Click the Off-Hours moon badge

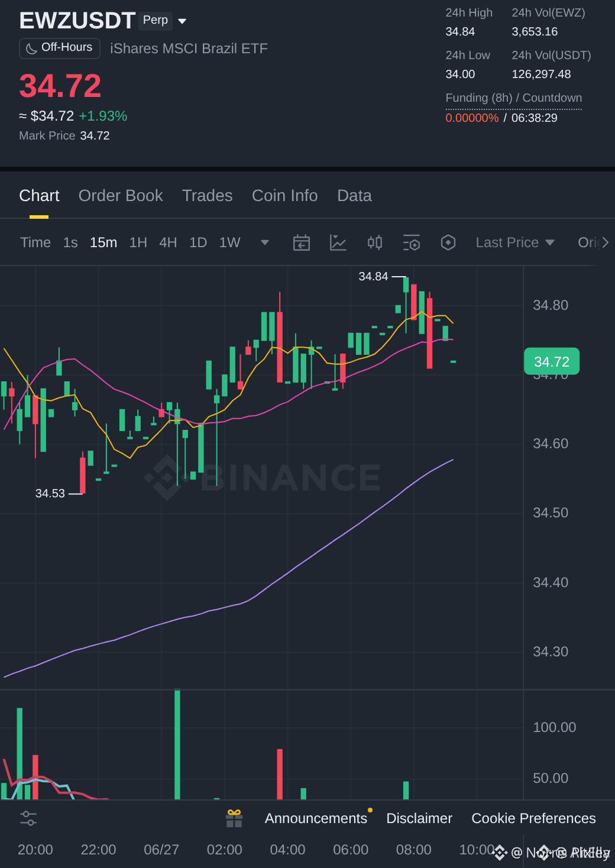coord(60,48)
